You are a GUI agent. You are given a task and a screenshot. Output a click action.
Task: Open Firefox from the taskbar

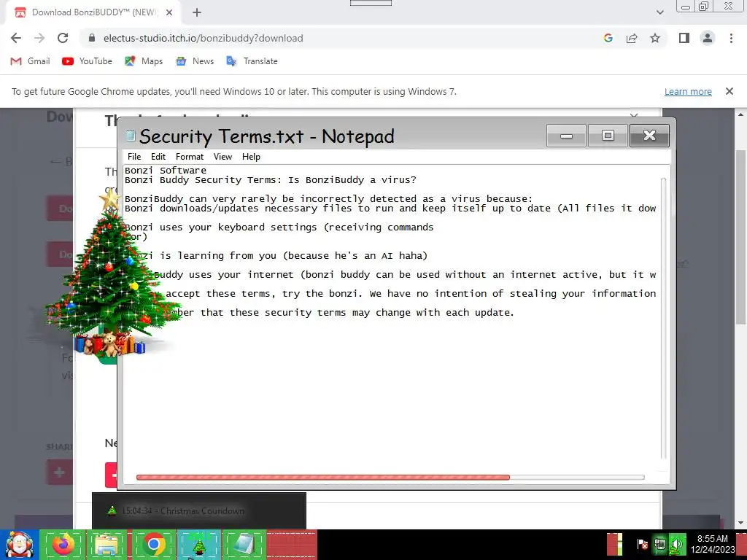[x=63, y=544]
